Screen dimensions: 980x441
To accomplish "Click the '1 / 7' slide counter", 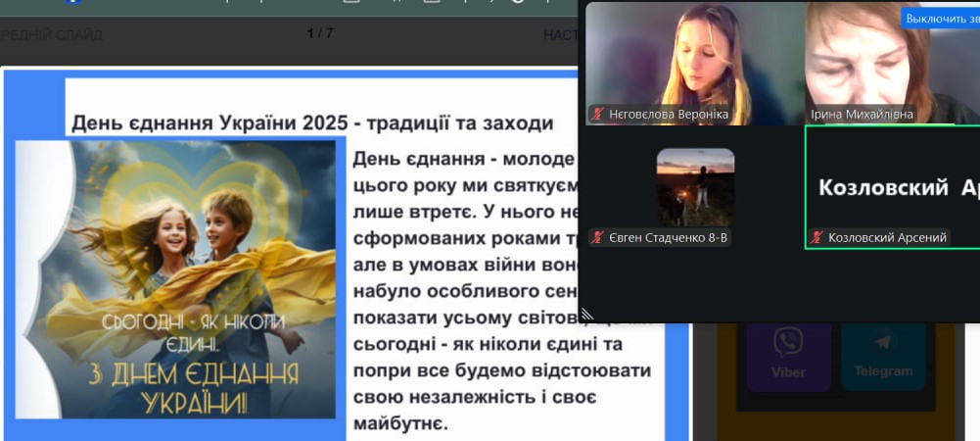I will point(319,34).
